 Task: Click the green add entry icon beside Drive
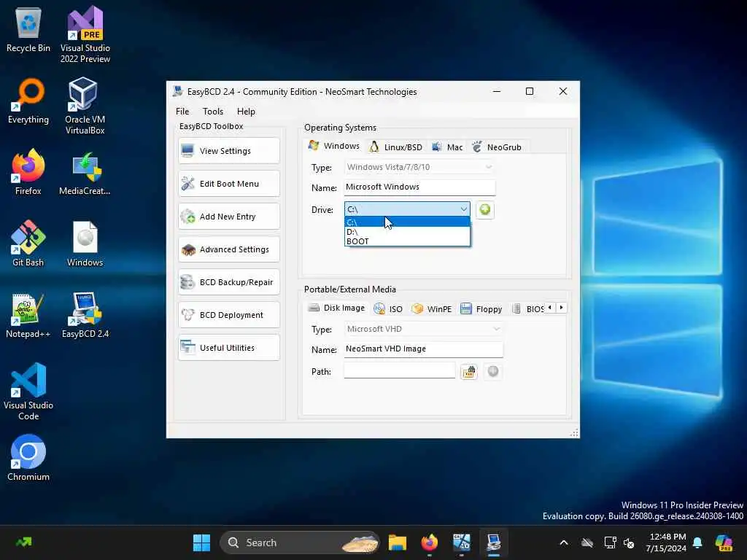pos(485,210)
